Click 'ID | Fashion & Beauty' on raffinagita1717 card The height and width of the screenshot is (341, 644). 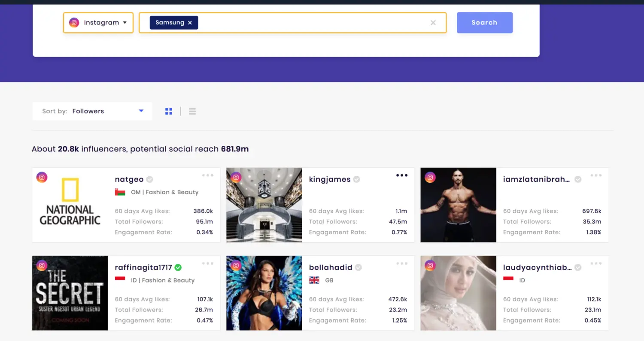pyautogui.click(x=163, y=280)
